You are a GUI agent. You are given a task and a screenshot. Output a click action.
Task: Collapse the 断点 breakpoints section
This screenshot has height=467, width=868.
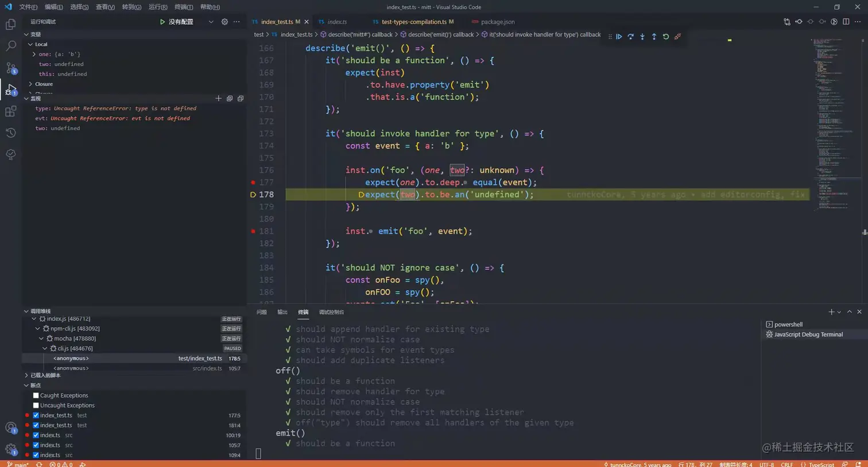26,385
